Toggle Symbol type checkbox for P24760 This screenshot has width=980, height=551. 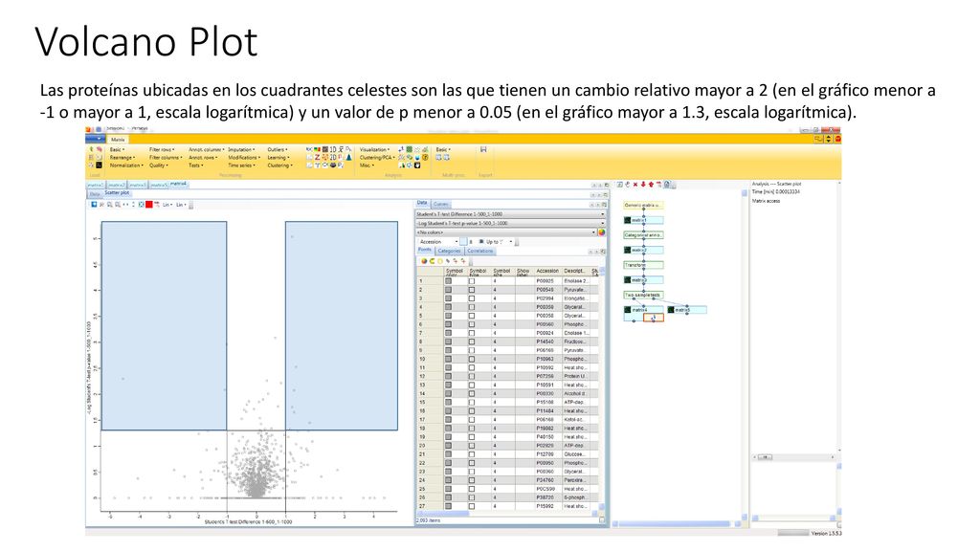tap(472, 480)
